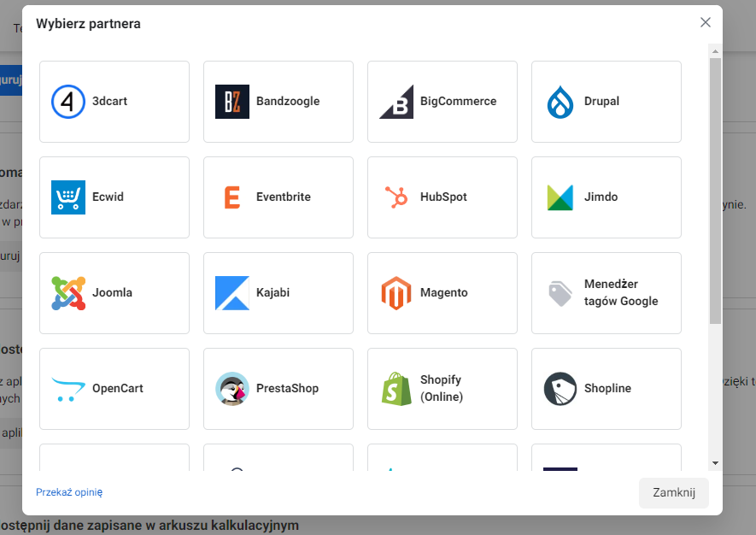Choose the Shopify (Online) partner card
Image resolution: width=756 pixels, height=535 pixels.
coord(442,389)
